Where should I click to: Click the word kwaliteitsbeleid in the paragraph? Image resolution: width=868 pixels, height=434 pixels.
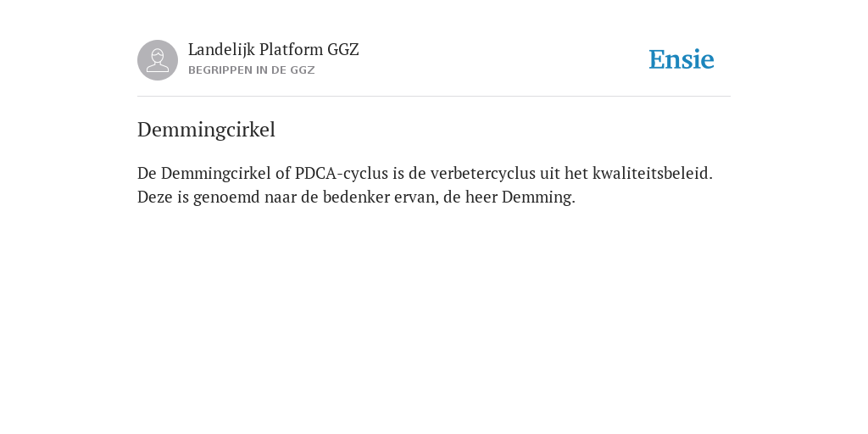[x=653, y=173]
